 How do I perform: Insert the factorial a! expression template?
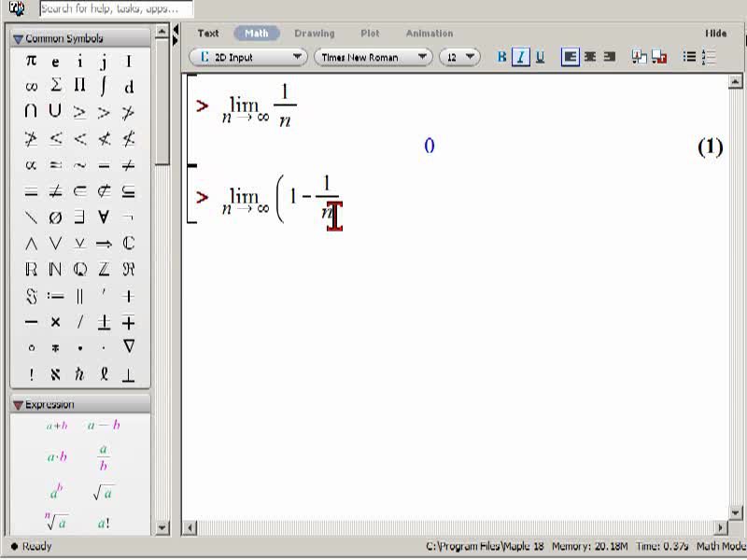tap(104, 524)
